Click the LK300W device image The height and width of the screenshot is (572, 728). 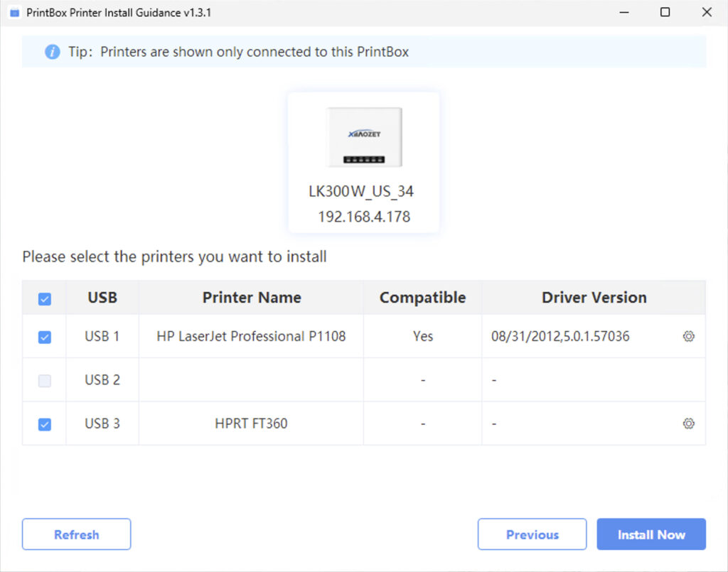pos(363,137)
